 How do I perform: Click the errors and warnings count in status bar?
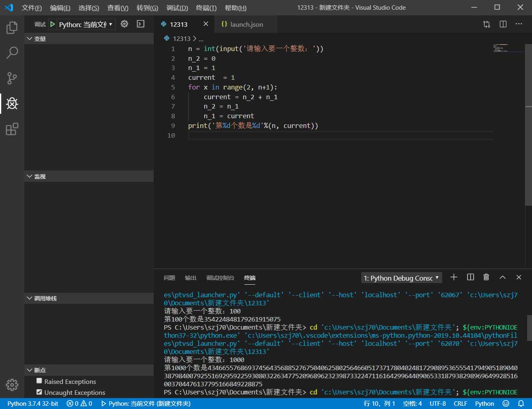pyautogui.click(x=79, y=404)
